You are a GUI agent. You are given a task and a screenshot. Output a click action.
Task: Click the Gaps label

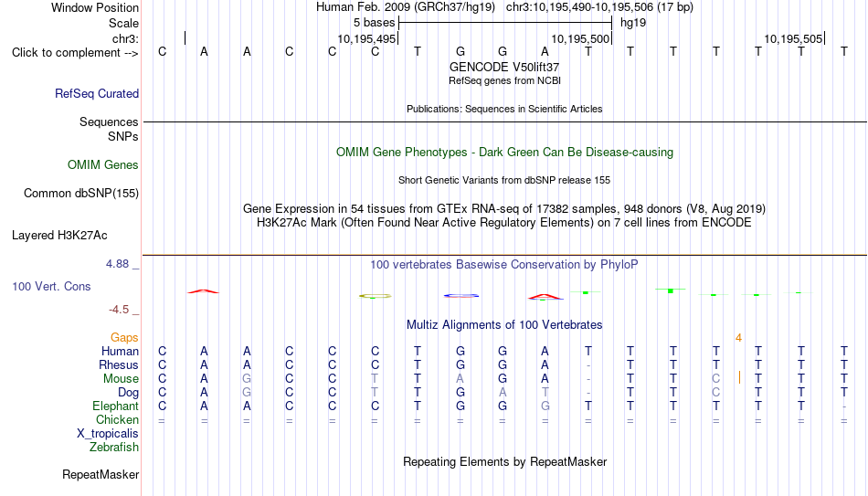(x=124, y=338)
